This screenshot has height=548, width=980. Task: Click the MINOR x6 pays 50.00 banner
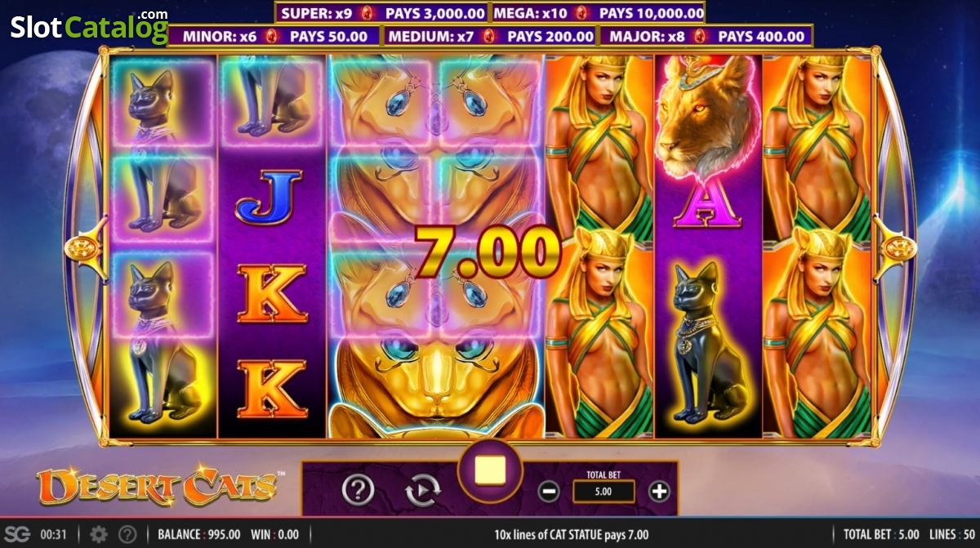point(274,36)
